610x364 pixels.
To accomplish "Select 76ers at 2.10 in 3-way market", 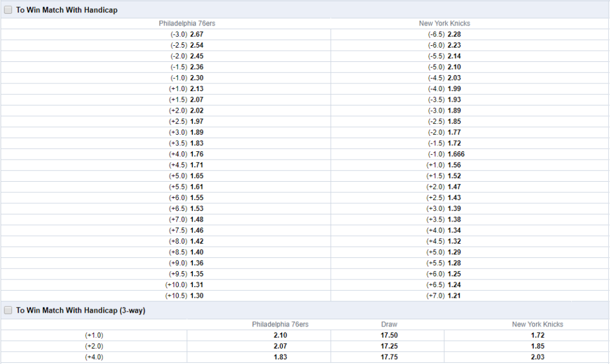I will tap(280, 335).
